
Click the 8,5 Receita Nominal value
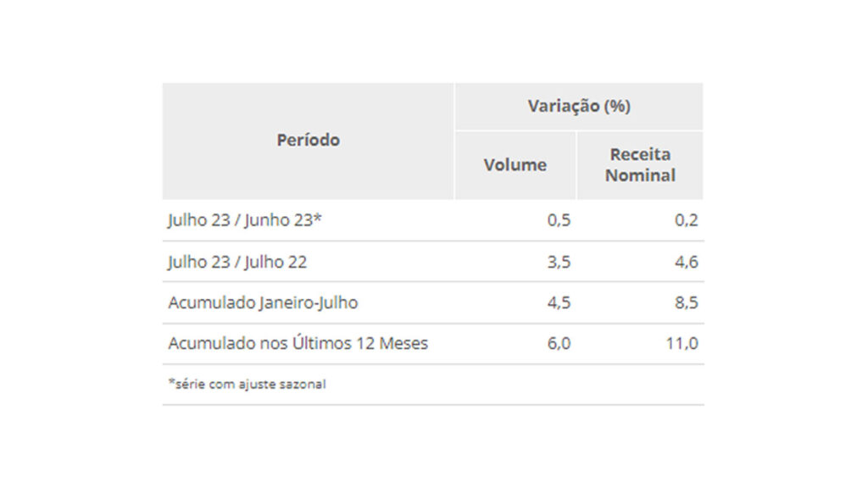687,302
